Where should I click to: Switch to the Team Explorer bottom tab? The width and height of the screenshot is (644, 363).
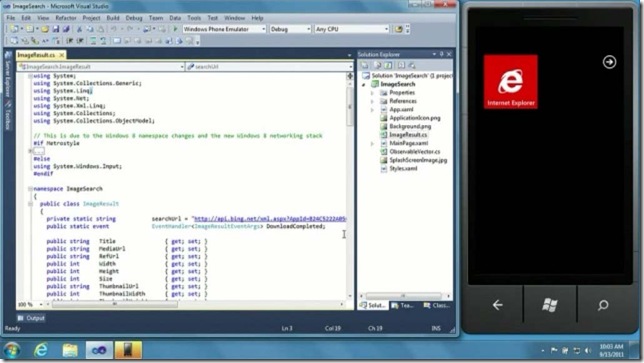[403, 306]
